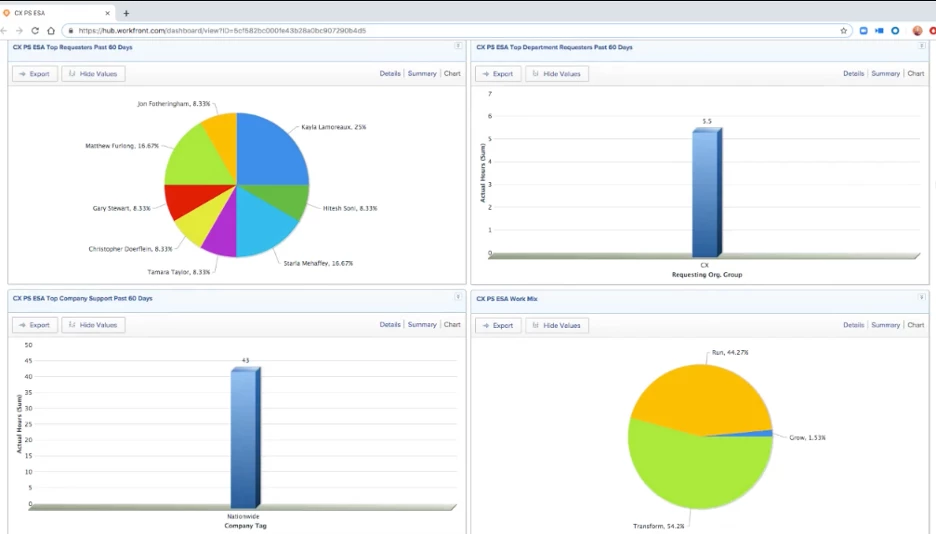Image resolution: width=936 pixels, height=534 pixels.
Task: Open Chart tab of Work Mix report
Action: click(916, 325)
